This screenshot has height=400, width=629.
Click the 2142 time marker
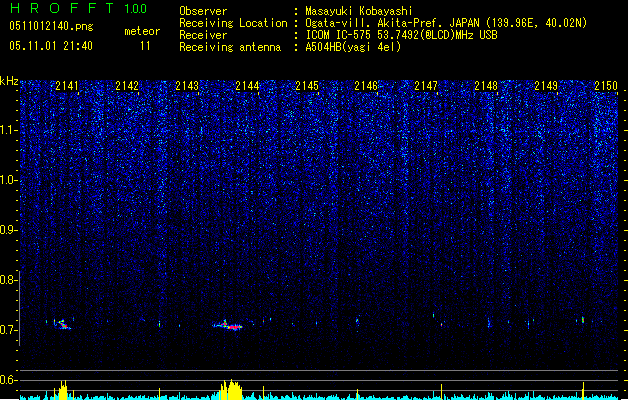127,86
